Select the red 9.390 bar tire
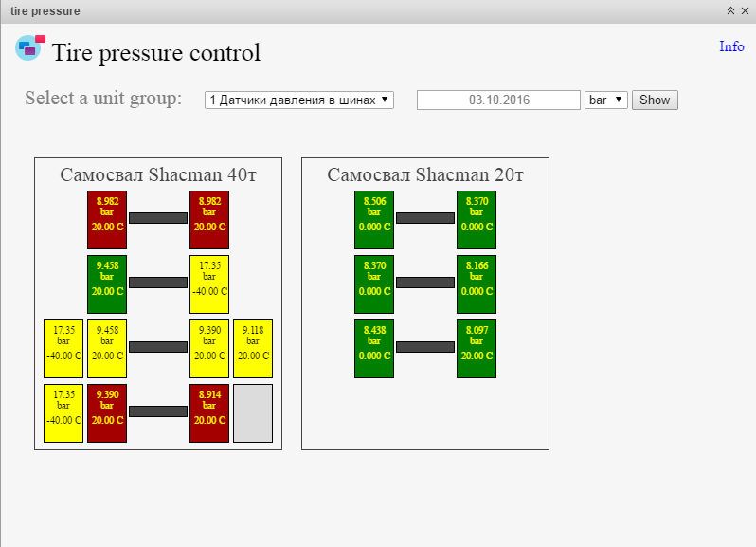 click(107, 412)
